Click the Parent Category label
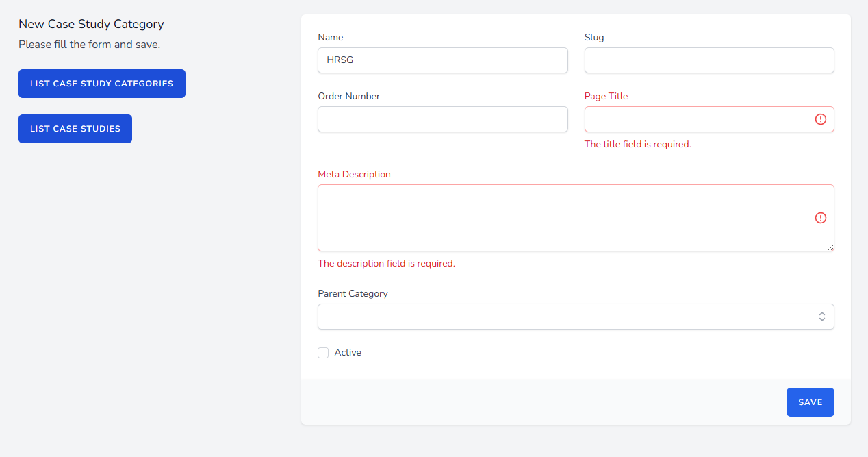868x457 pixels. [x=353, y=294]
